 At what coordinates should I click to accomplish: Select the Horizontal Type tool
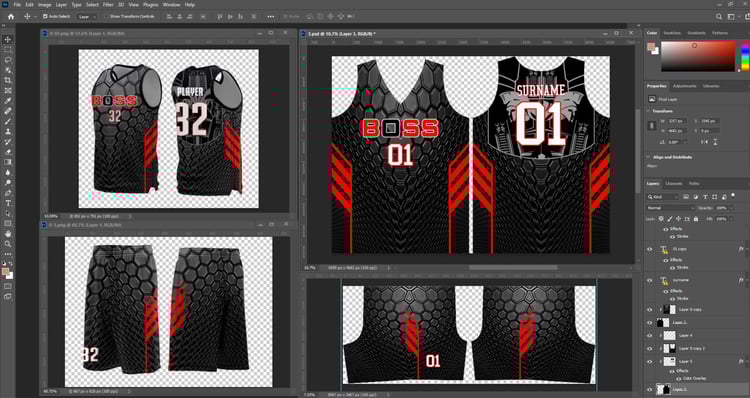[8, 203]
